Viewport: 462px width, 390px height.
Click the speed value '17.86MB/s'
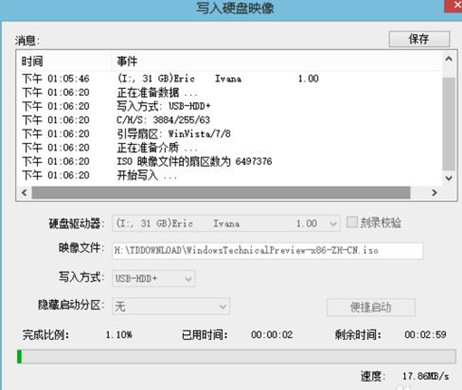click(x=425, y=376)
